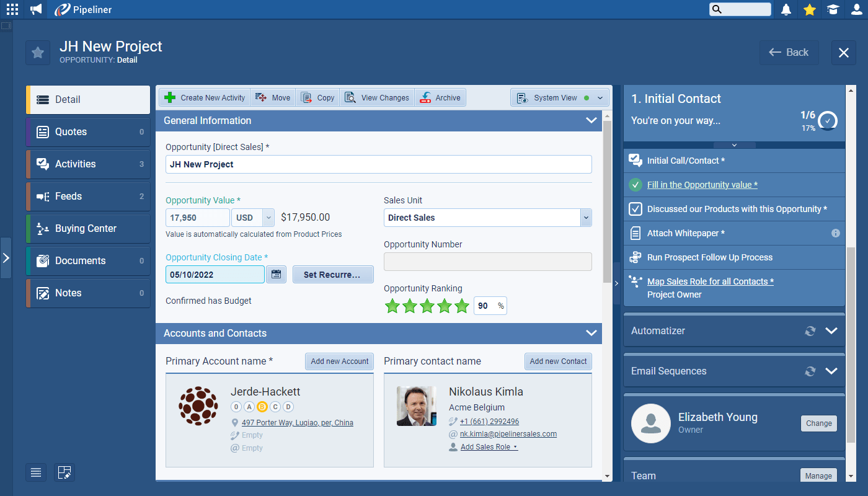Open the Sales Unit dropdown arrow
868x496 pixels.
click(x=586, y=218)
